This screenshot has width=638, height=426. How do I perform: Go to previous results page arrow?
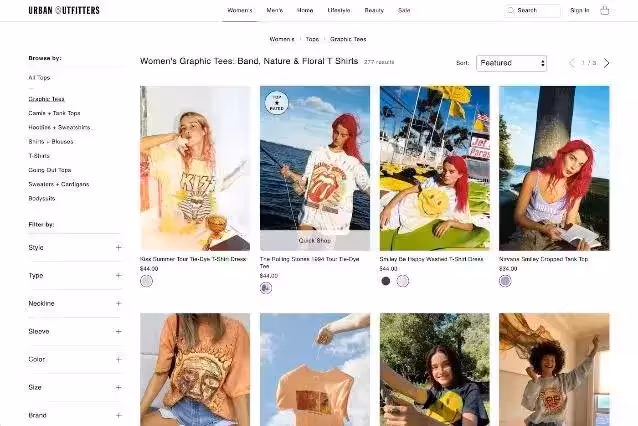(x=572, y=63)
